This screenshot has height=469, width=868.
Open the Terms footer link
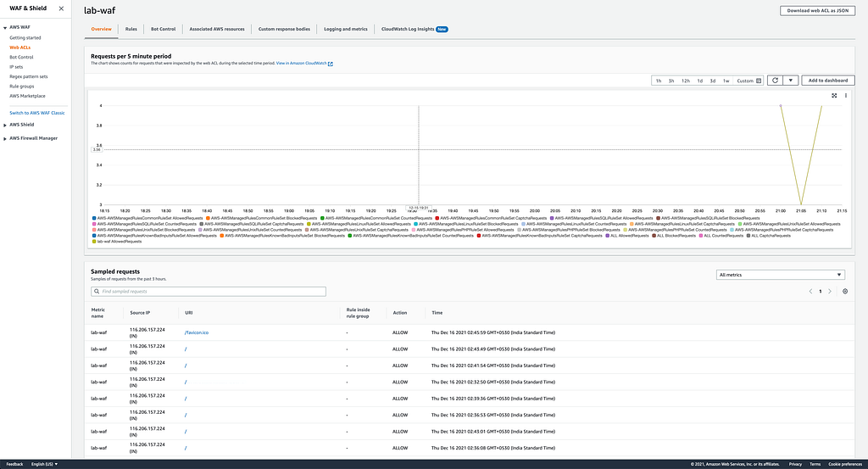[x=815, y=464]
